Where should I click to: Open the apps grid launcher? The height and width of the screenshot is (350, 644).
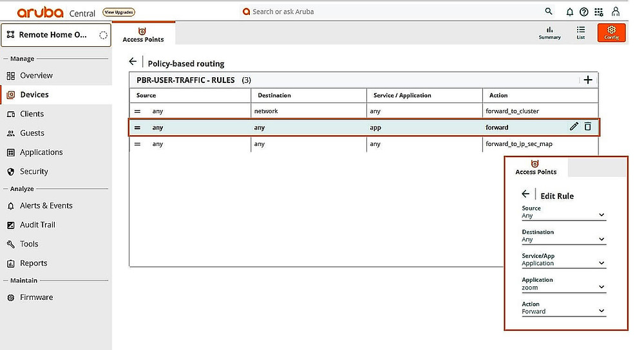(599, 12)
